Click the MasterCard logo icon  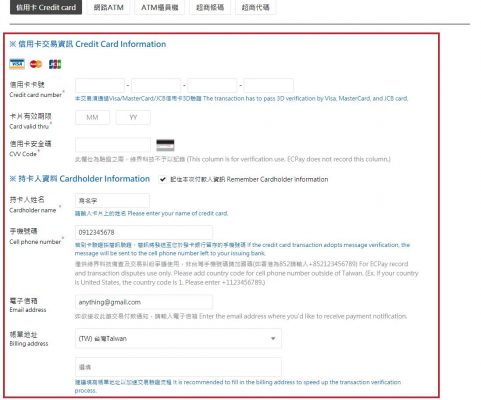[x=36, y=64]
